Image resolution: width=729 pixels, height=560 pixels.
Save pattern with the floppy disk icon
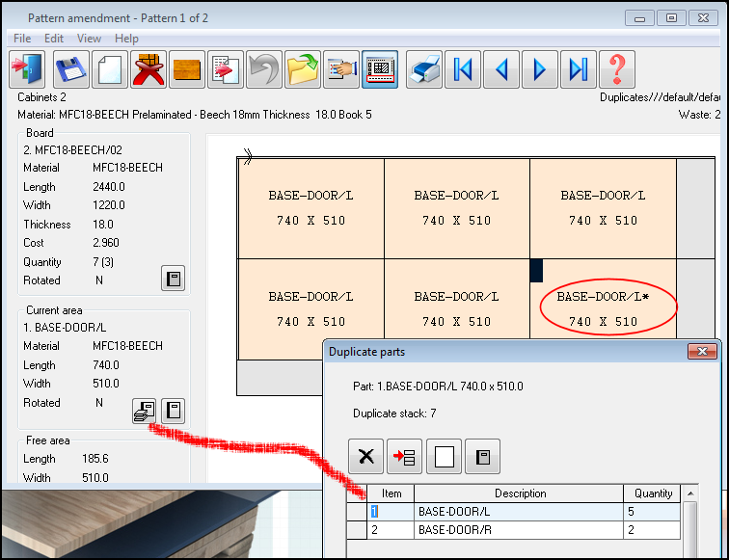pos(70,69)
